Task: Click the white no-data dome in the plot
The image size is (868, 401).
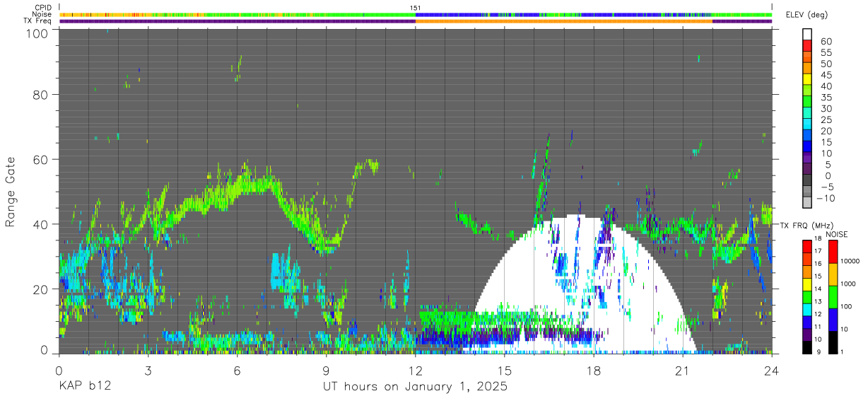Action: tap(580, 283)
